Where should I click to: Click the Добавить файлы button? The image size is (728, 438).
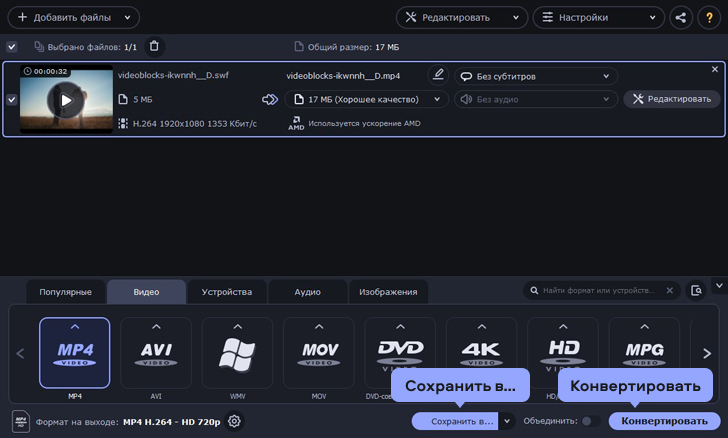click(72, 18)
